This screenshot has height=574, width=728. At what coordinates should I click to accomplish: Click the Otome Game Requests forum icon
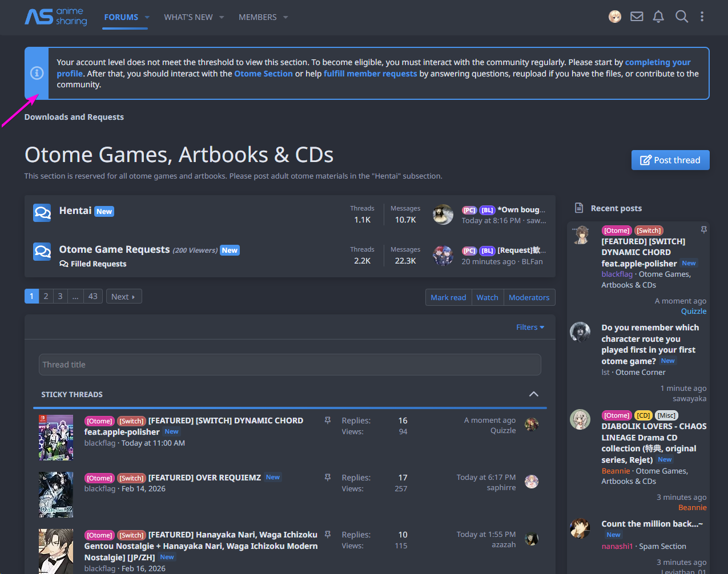42,251
